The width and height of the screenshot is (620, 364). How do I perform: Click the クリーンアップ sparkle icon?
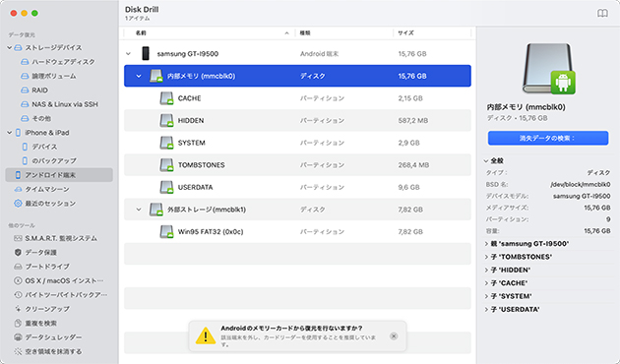pos(18,309)
